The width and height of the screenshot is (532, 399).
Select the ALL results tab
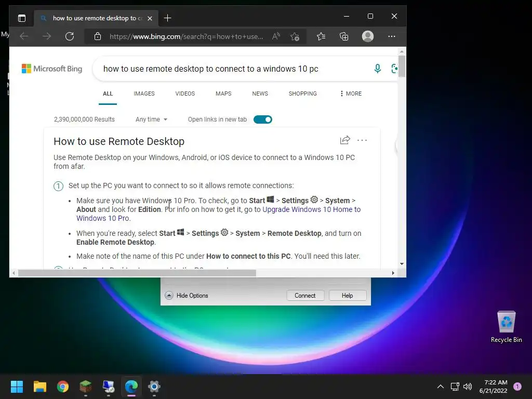click(x=108, y=94)
